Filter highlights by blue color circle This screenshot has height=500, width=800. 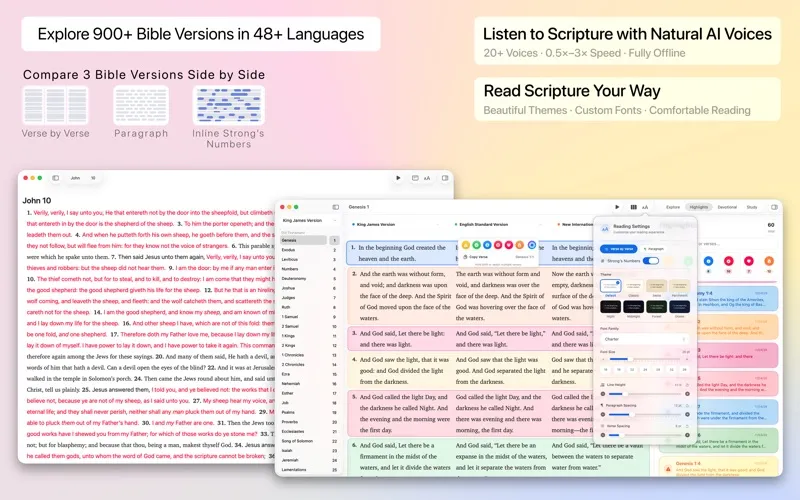[x=708, y=261]
